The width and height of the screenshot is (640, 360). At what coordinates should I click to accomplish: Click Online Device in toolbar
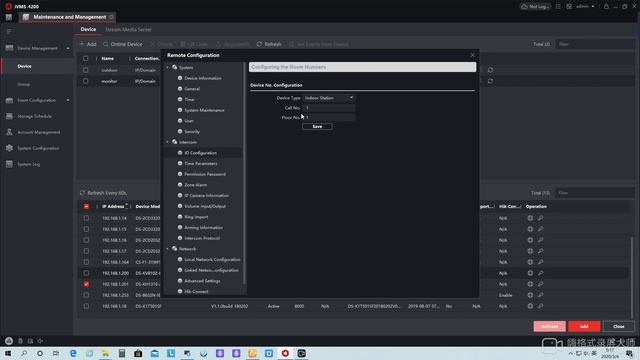click(123, 44)
